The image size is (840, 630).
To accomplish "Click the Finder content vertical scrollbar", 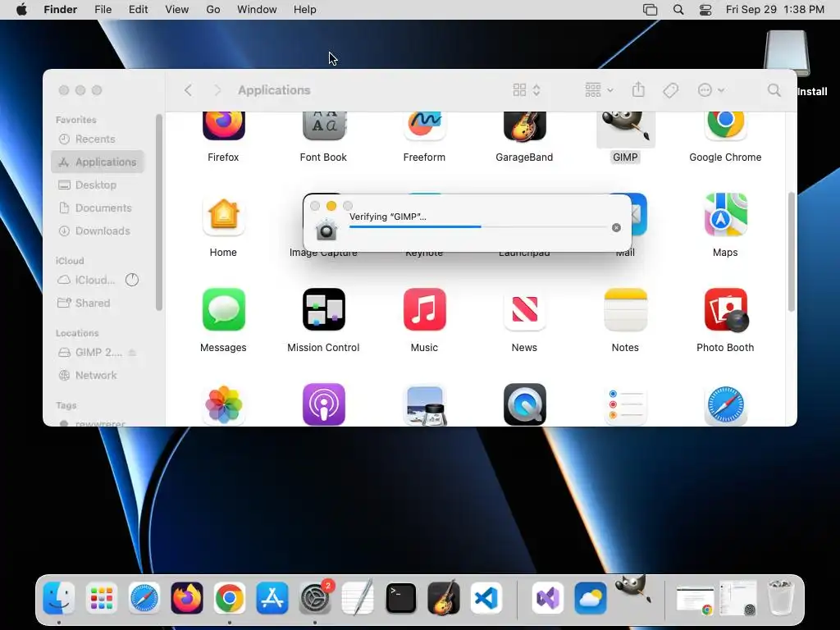I will [791, 252].
